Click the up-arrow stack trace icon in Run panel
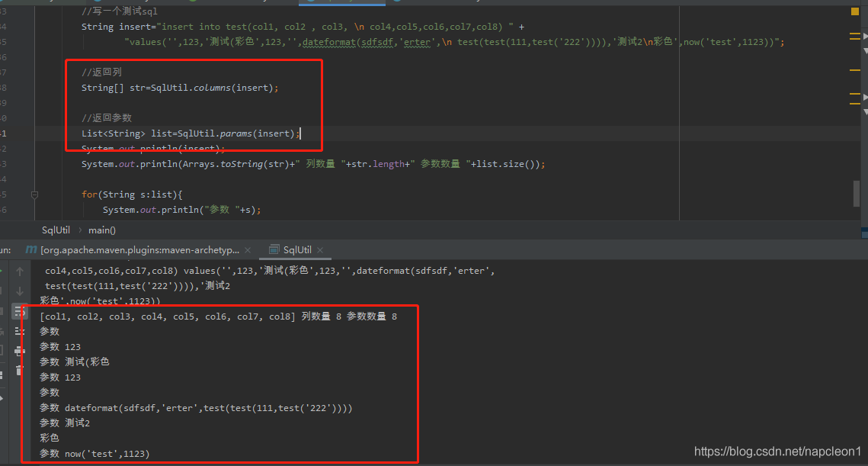868x466 pixels. 20,272
